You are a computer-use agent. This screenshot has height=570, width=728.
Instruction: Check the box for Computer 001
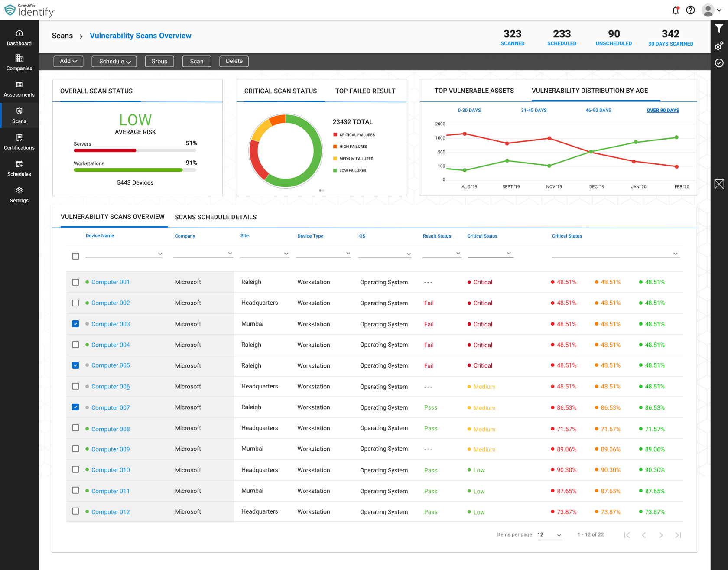(75, 282)
